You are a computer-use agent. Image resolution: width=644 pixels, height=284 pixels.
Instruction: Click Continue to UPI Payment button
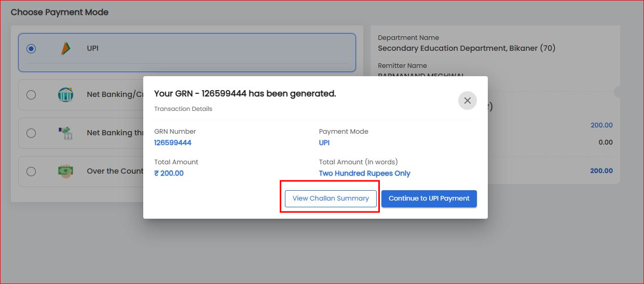pyautogui.click(x=429, y=198)
